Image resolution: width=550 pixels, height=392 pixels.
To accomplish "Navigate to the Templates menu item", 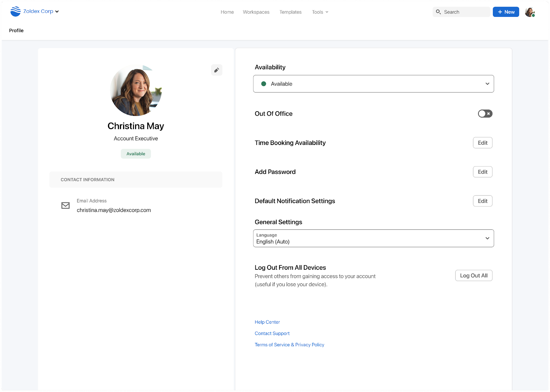I will (x=290, y=12).
